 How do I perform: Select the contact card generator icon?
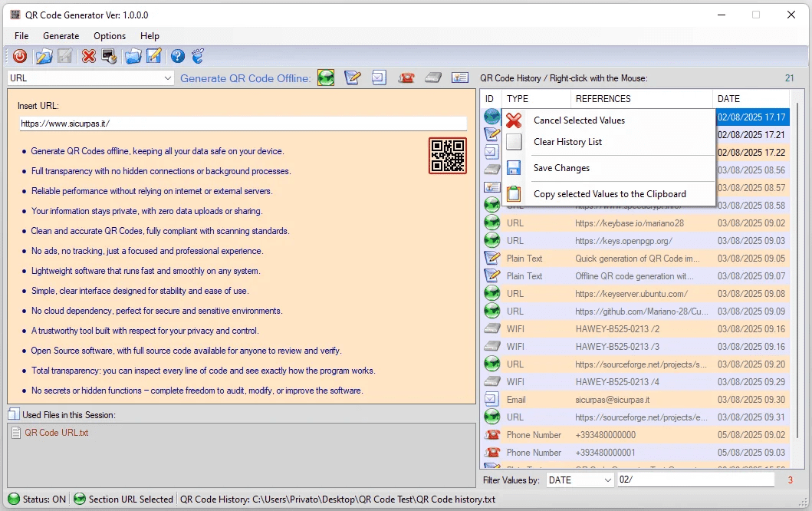point(460,77)
